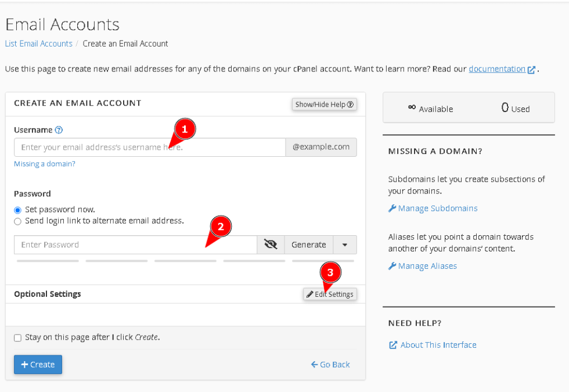Image resolution: width=569 pixels, height=392 pixels.
Task: Open the @example.com domain selector
Action: [x=321, y=147]
